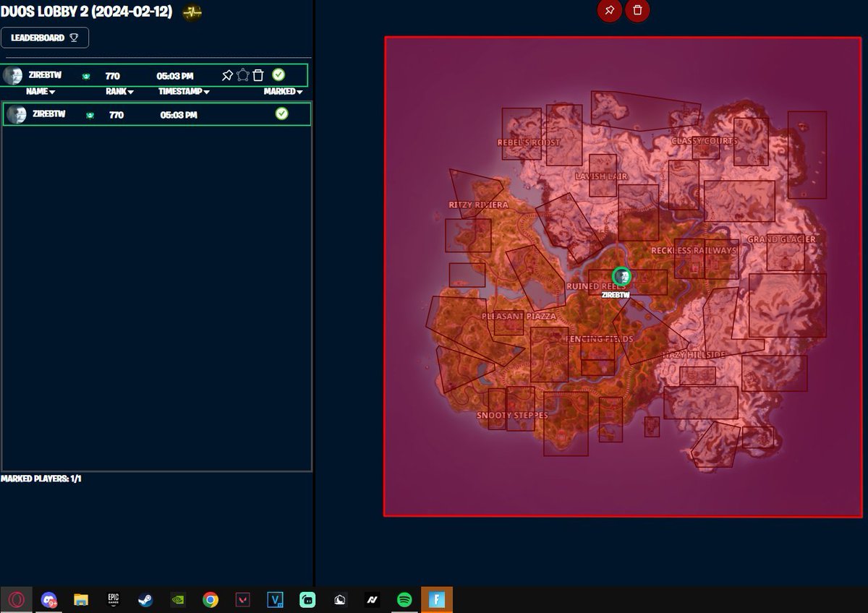Click the Reckless Railways label on the map
This screenshot has height=613, width=868.
tap(694, 251)
